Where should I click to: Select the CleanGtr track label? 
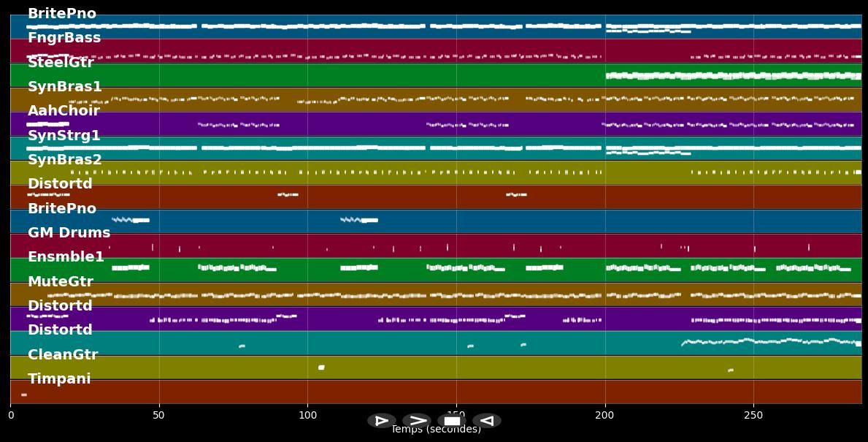coord(63,355)
